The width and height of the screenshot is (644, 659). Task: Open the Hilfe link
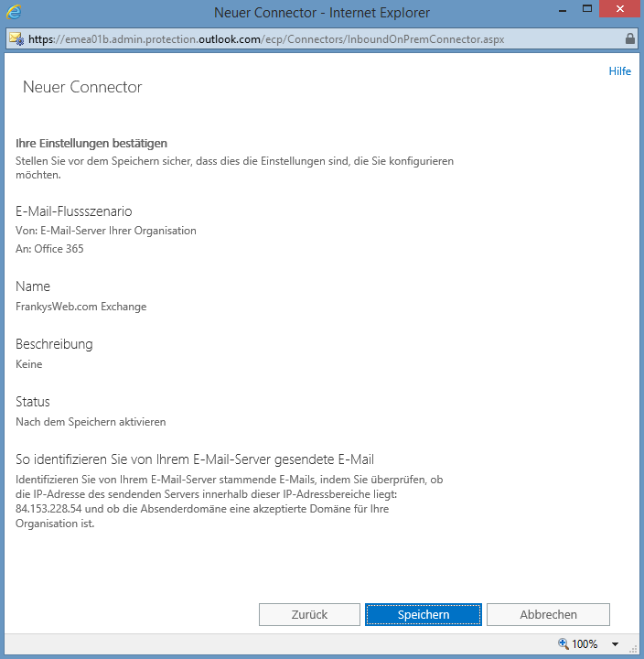pos(619,71)
